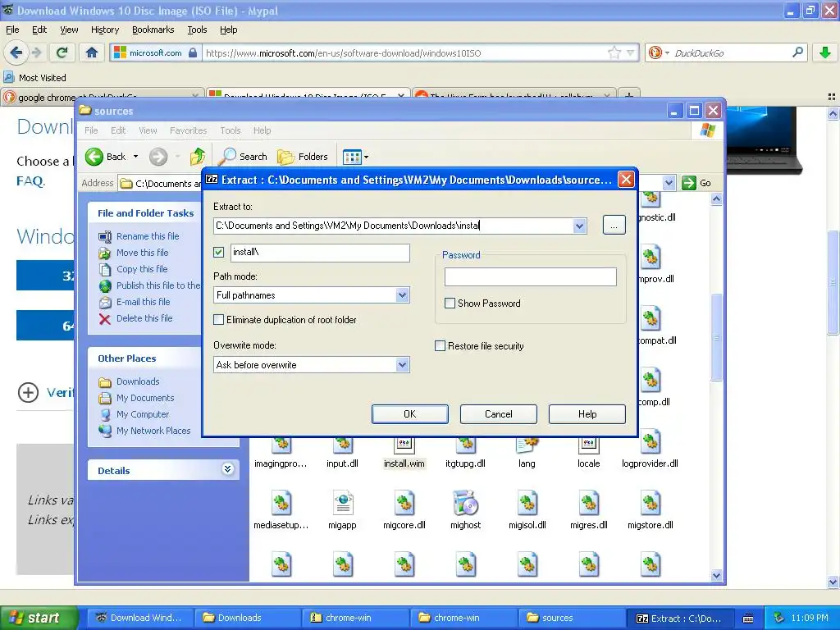
Task: Select the mediasetup file icon
Action: pyautogui.click(x=281, y=504)
